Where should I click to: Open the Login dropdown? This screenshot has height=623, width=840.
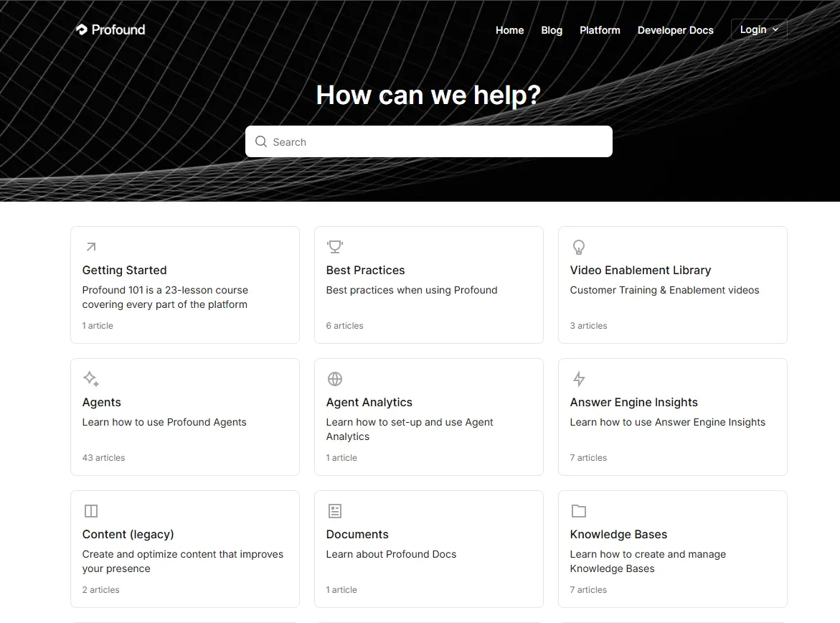759,29
